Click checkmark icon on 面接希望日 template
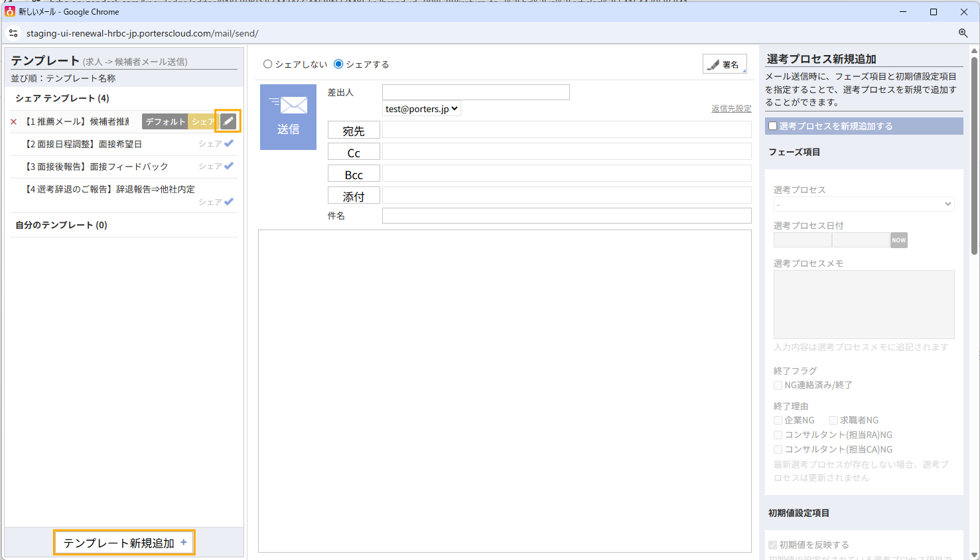 (x=229, y=143)
